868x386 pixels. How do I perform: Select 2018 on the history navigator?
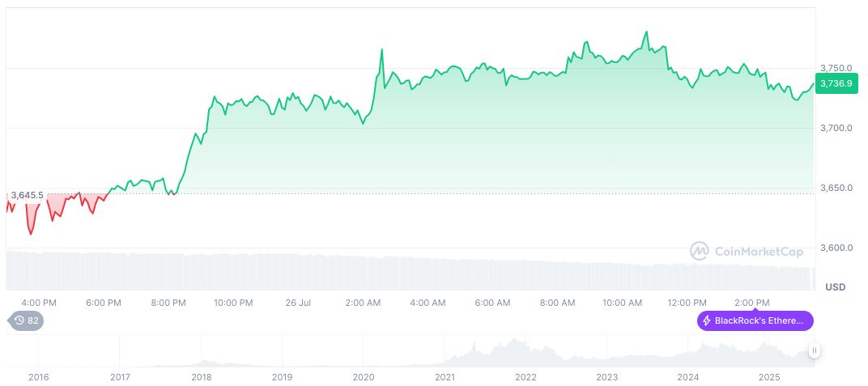(x=201, y=377)
